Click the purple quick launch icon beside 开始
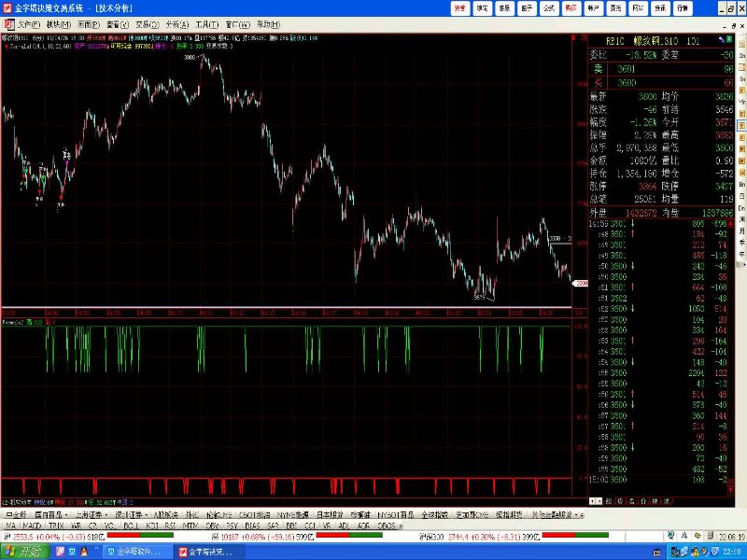The image size is (747, 560). click(x=60, y=552)
